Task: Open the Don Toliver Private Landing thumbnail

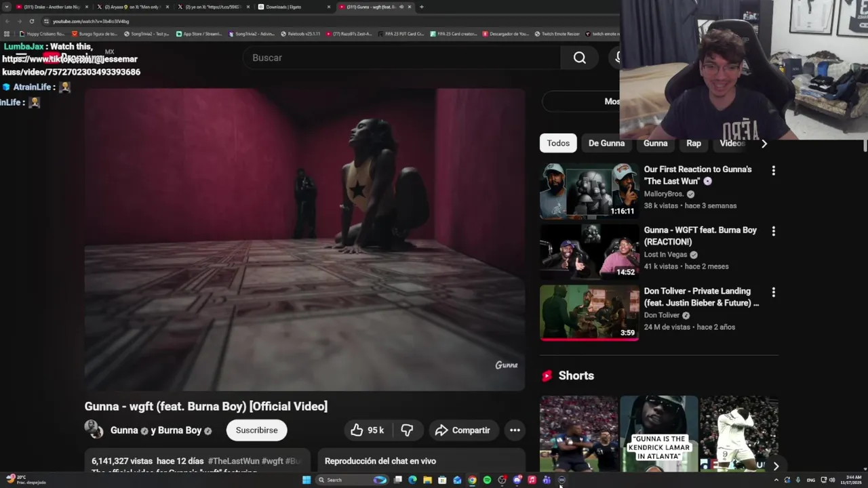Action: pos(589,312)
